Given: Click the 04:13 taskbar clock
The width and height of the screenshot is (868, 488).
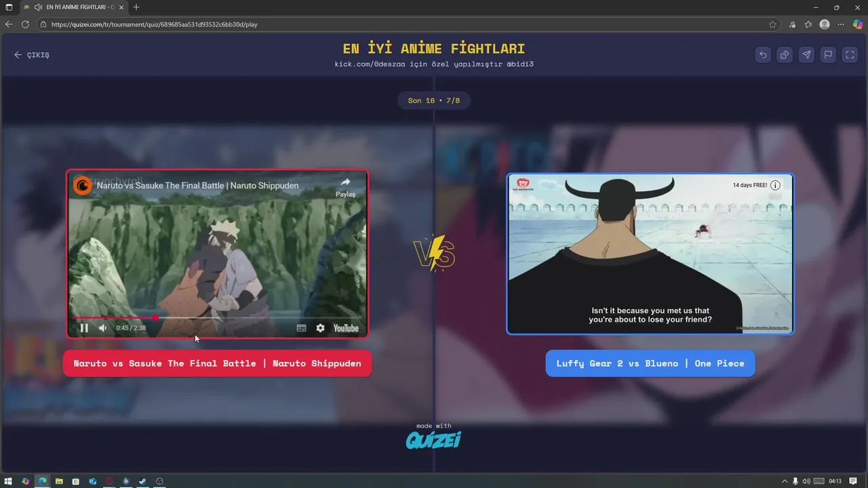Looking at the screenshot, I should point(835,481).
